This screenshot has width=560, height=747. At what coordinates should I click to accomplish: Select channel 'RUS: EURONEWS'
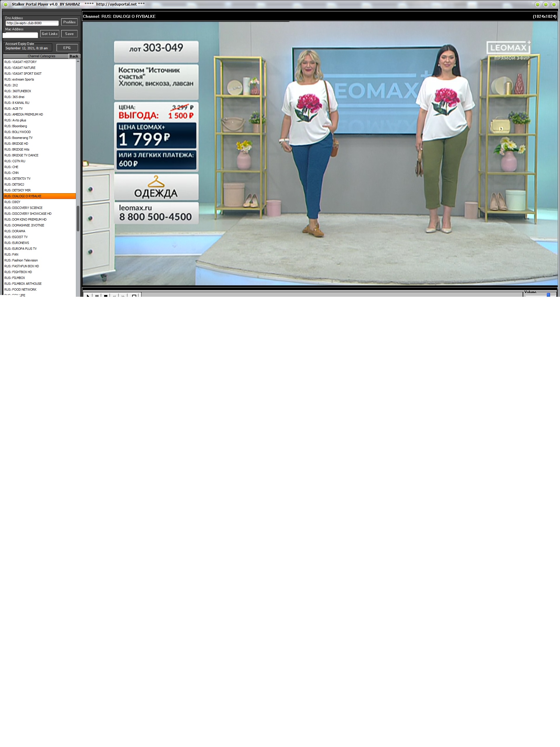click(x=39, y=243)
